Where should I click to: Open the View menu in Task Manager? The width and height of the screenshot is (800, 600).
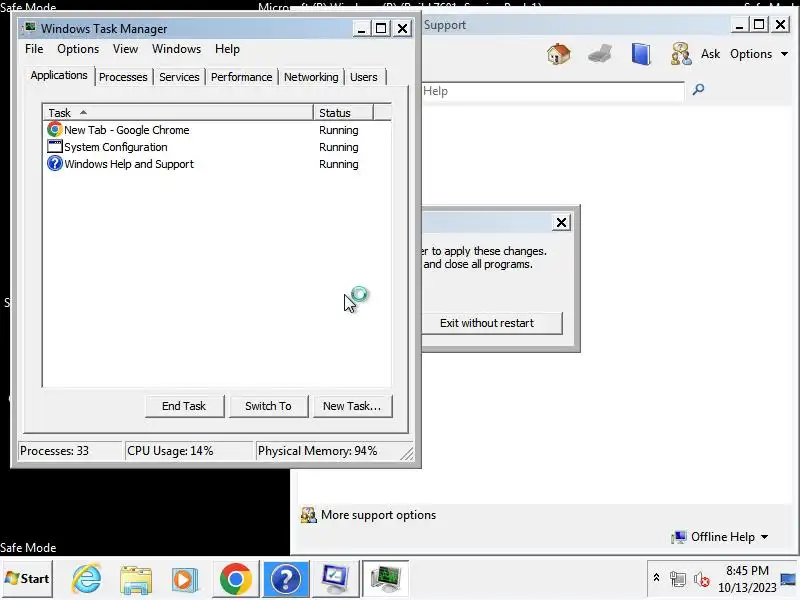[125, 49]
